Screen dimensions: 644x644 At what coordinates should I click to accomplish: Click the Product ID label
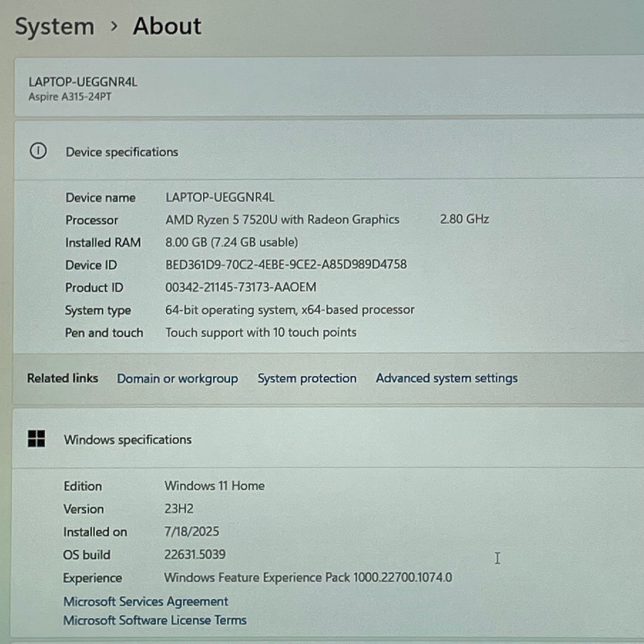(94, 288)
